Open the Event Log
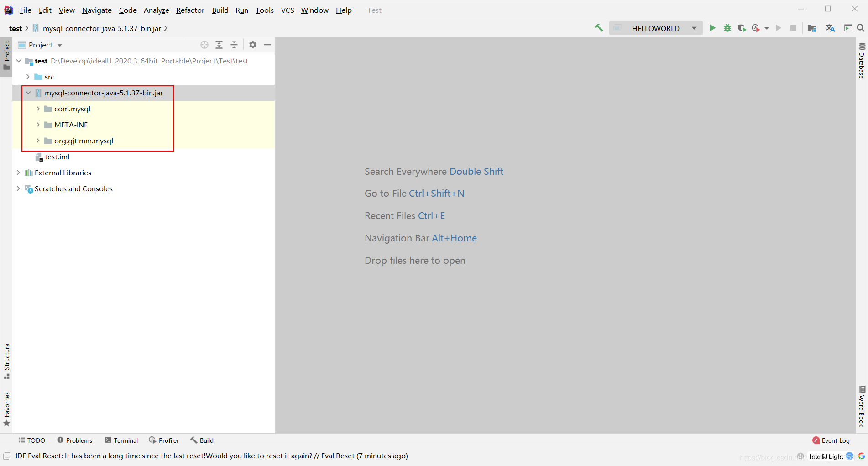Screen dimensions: 868x466 click(x=831, y=440)
